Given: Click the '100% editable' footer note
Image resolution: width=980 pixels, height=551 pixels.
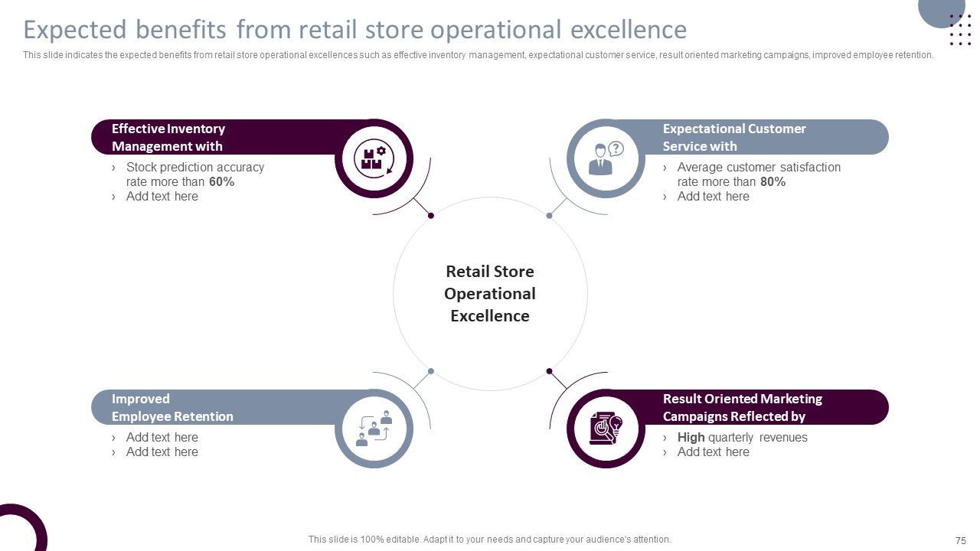Looking at the screenshot, I should pyautogui.click(x=490, y=540).
